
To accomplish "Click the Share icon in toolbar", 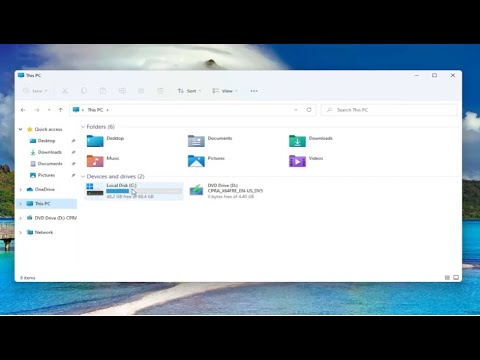I will (x=141, y=91).
